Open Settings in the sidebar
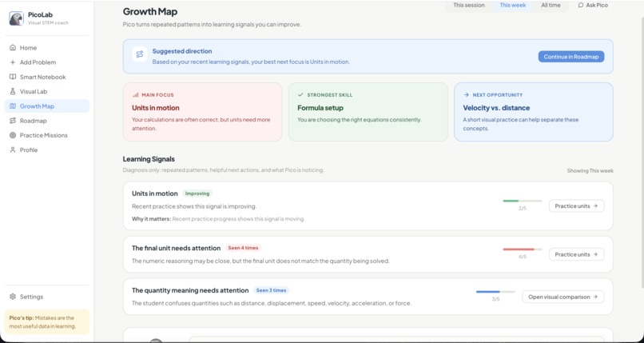This screenshot has width=644, height=343. tap(47, 297)
